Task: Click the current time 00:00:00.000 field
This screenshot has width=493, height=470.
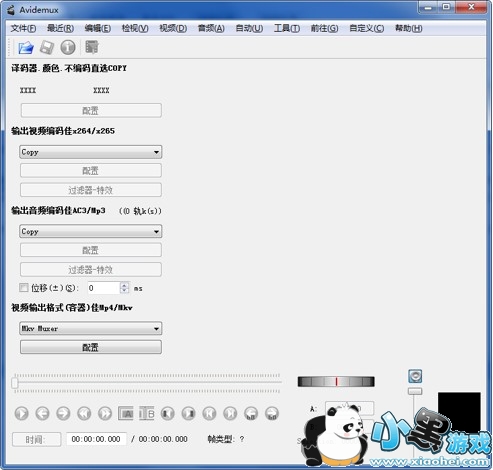Action: pyautogui.click(x=96, y=439)
